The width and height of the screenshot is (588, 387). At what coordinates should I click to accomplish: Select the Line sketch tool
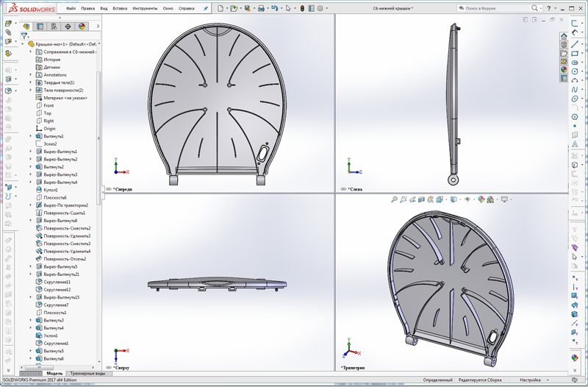[x=575, y=44]
